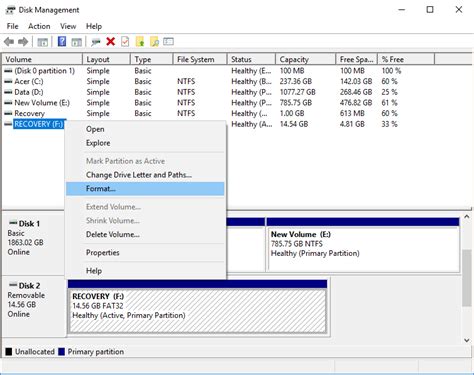
Task: Click the Forward arrow in the toolbar
Action: click(x=23, y=42)
